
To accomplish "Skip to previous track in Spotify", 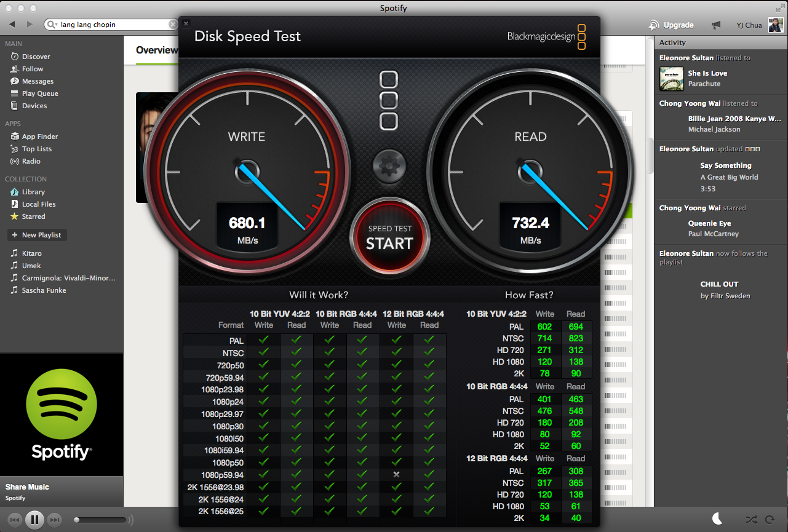I will 15,520.
